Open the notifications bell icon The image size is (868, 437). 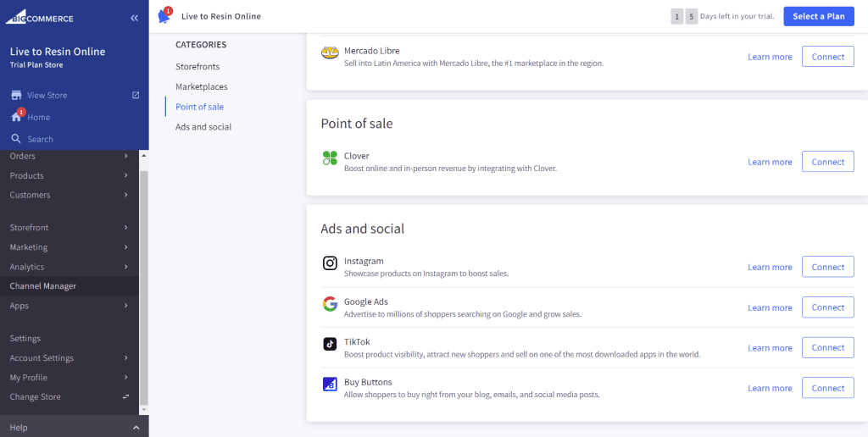coord(164,16)
